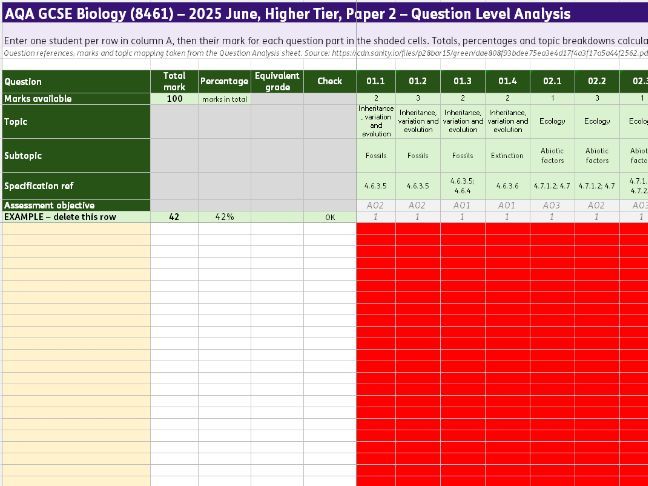Click the AO2 cell under 01.1
The width and height of the screenshot is (648, 486).
376,205
